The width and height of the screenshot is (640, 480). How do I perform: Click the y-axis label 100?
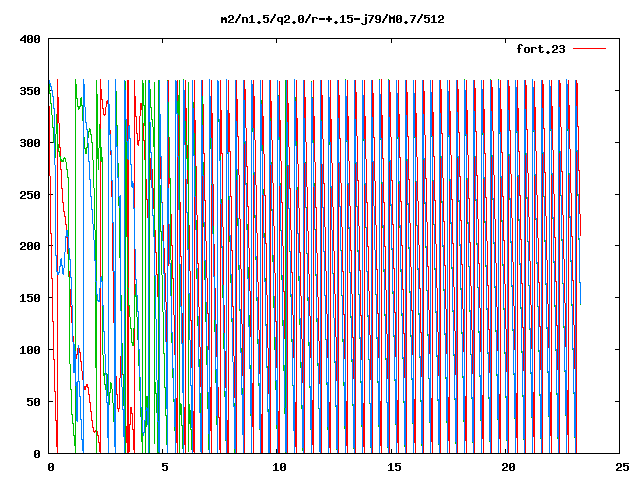30,350
